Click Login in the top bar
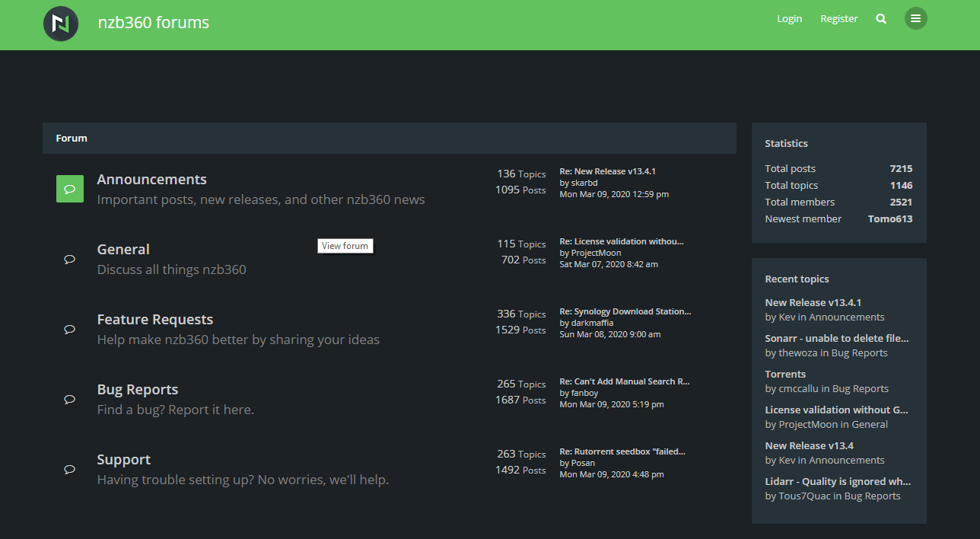Image resolution: width=980 pixels, height=539 pixels. [789, 18]
